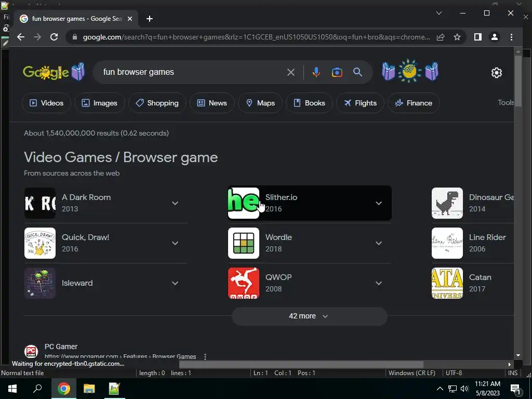Image resolution: width=532 pixels, height=399 pixels.
Task: Click the horizontal scrollbar right arrow
Action: tap(509, 364)
